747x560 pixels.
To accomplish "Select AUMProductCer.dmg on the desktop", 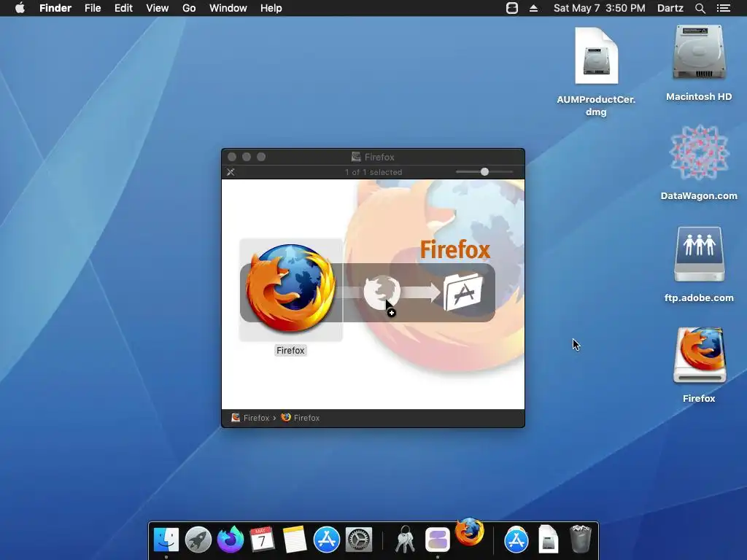I will click(x=596, y=55).
